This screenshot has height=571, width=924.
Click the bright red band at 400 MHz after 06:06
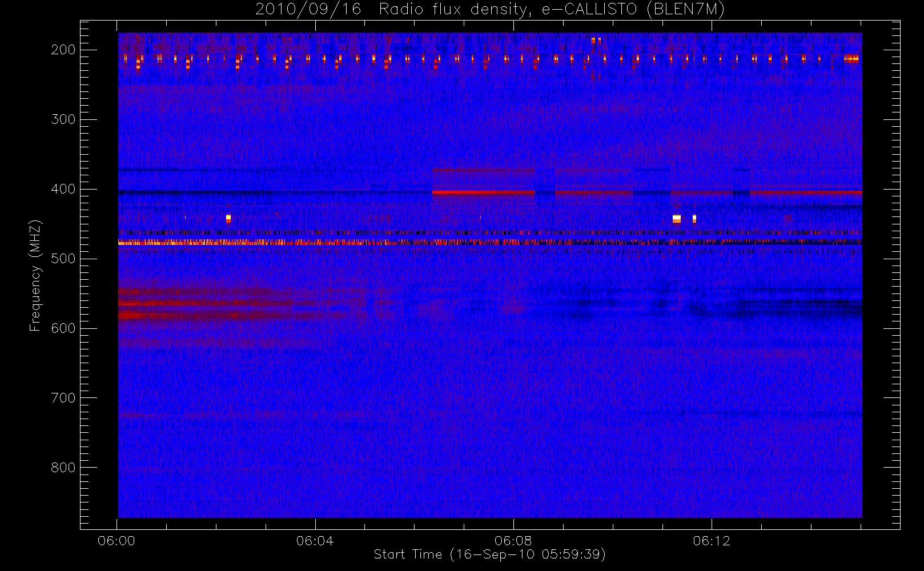[x=483, y=192]
